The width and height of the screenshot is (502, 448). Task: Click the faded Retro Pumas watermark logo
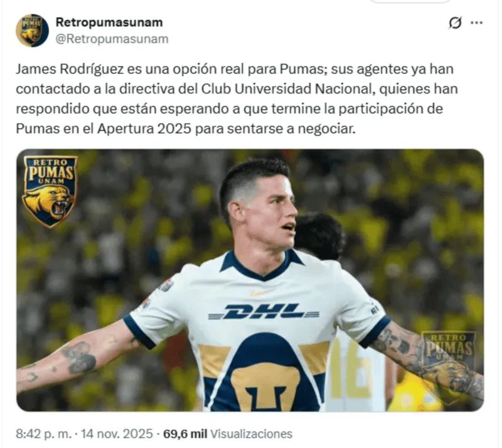pyautogui.click(x=448, y=361)
